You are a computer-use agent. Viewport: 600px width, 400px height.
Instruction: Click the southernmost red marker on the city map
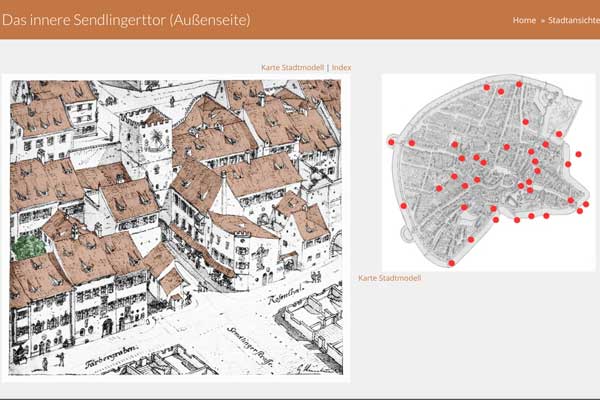(452, 263)
